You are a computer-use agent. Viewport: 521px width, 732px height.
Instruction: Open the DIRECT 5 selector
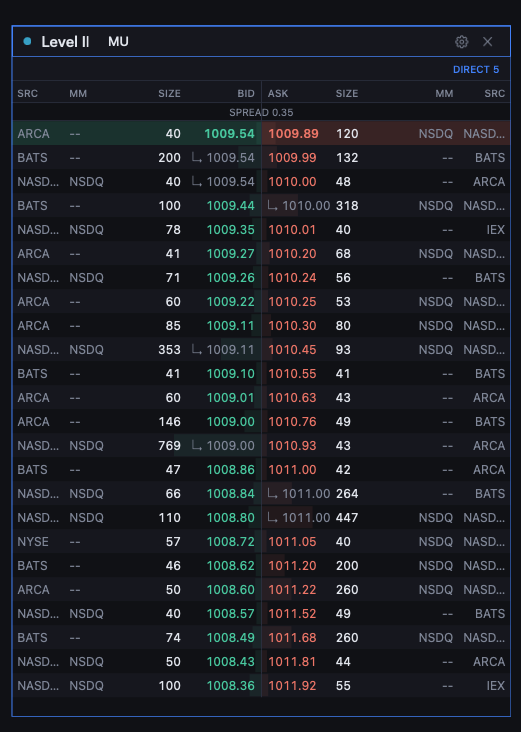tap(476, 70)
